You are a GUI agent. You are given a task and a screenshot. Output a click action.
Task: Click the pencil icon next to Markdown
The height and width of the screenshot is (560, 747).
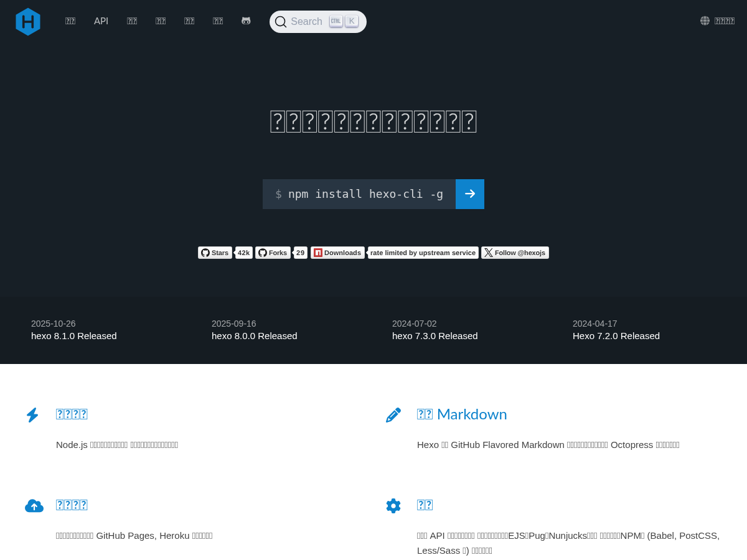pyautogui.click(x=393, y=415)
